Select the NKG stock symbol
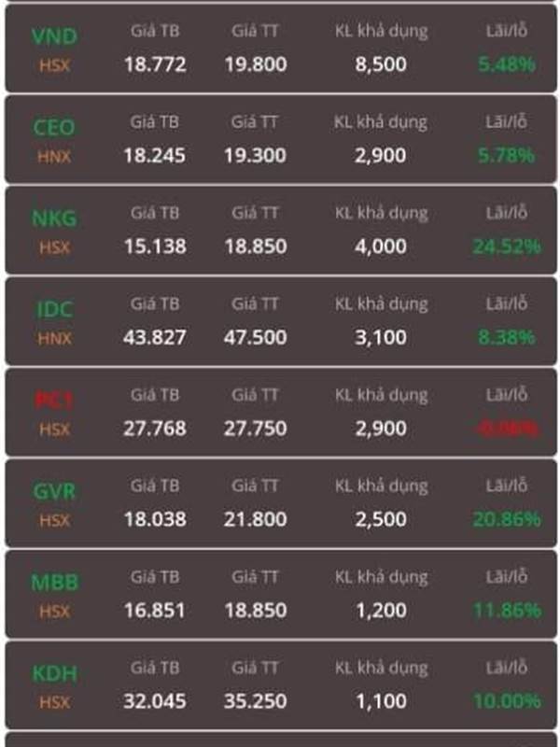Screen dimensions: 560x747 tap(54, 218)
